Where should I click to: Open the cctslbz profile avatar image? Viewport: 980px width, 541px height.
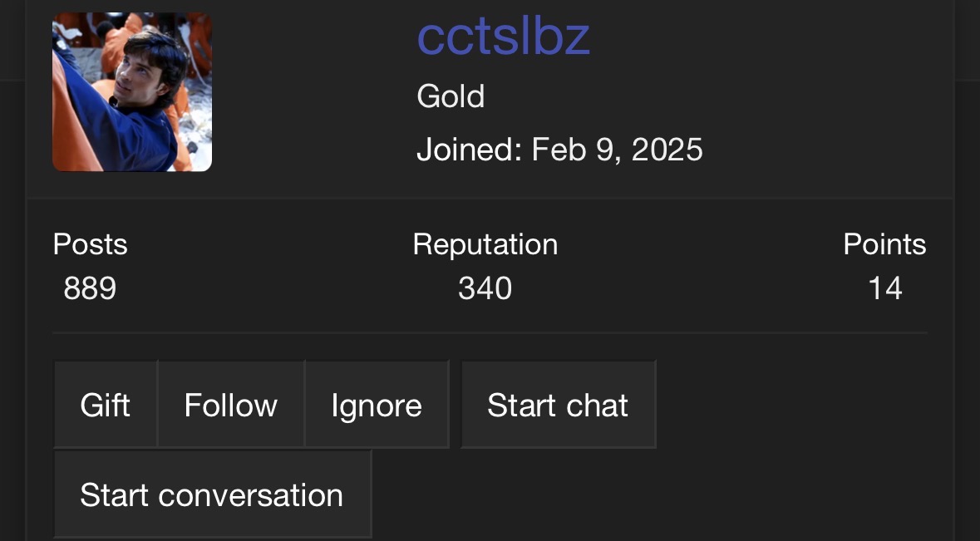[x=132, y=92]
